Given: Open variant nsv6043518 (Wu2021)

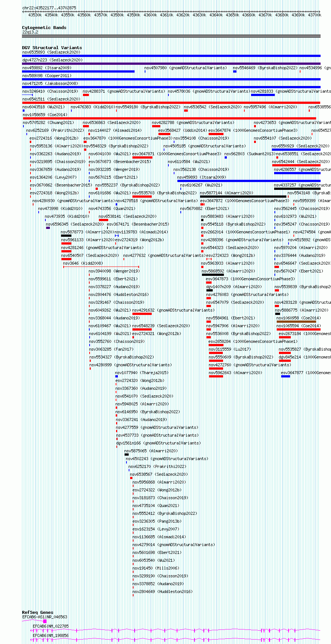Looking at the screenshot, I should [44, 107].
